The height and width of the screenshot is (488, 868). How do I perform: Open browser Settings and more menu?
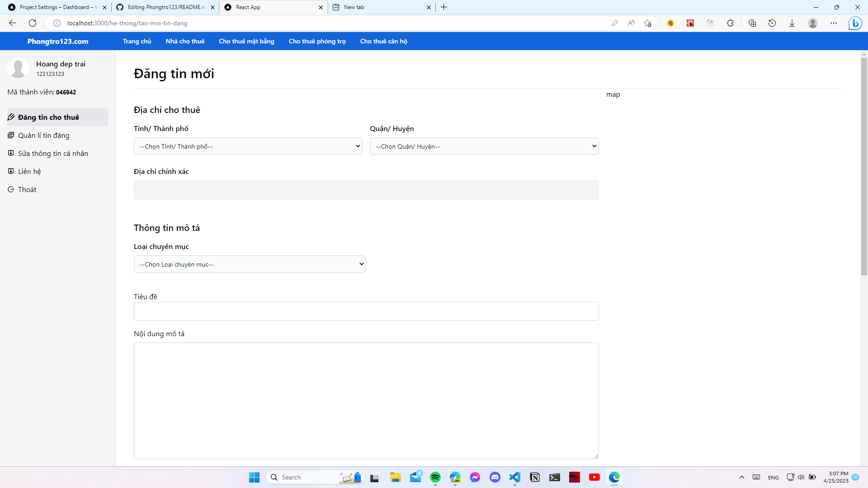point(834,23)
